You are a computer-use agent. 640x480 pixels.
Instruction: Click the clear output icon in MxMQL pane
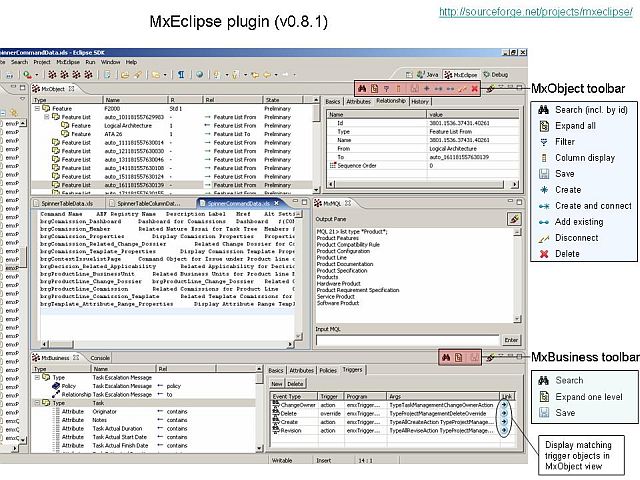[513, 219]
